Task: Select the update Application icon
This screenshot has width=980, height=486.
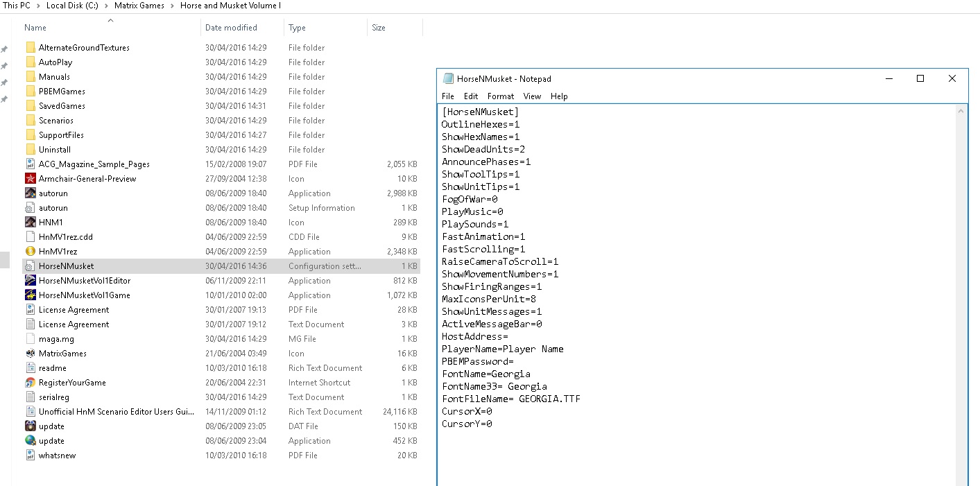Action: (31, 441)
